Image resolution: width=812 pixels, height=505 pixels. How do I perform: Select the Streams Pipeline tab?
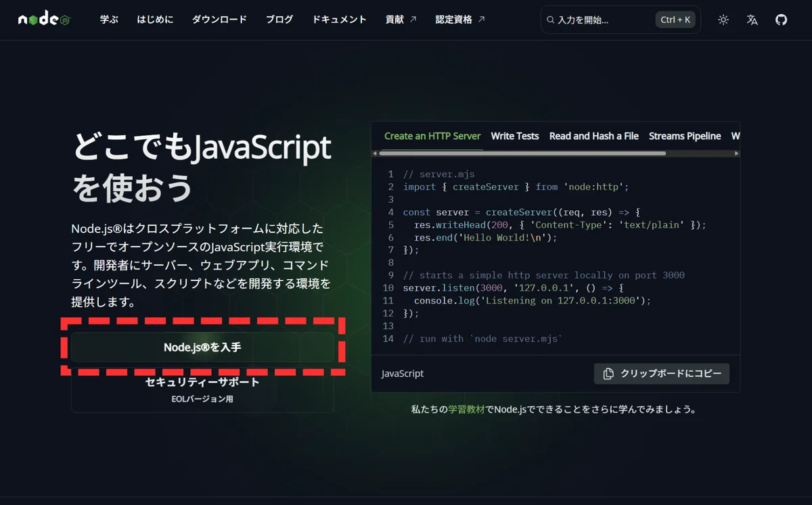coord(685,136)
